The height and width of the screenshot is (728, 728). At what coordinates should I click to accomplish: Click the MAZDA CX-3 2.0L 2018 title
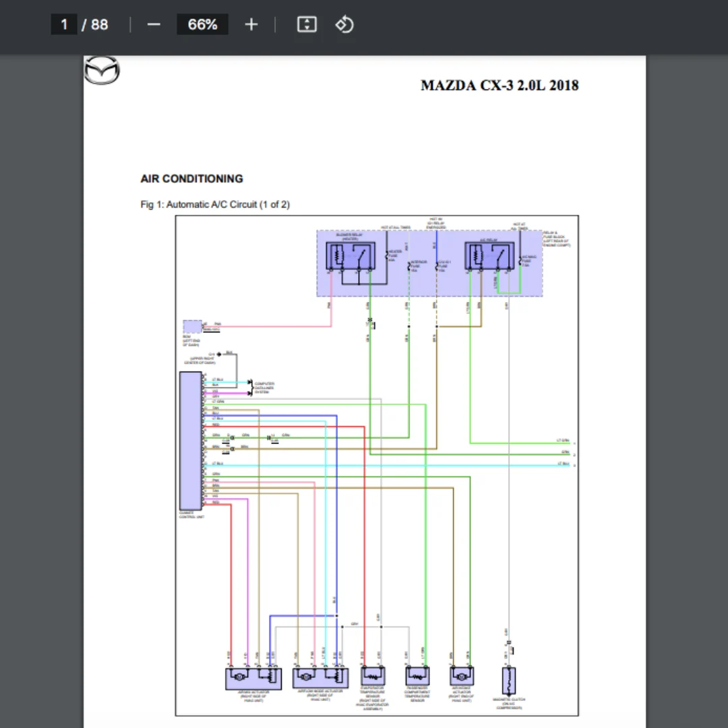[x=499, y=86]
